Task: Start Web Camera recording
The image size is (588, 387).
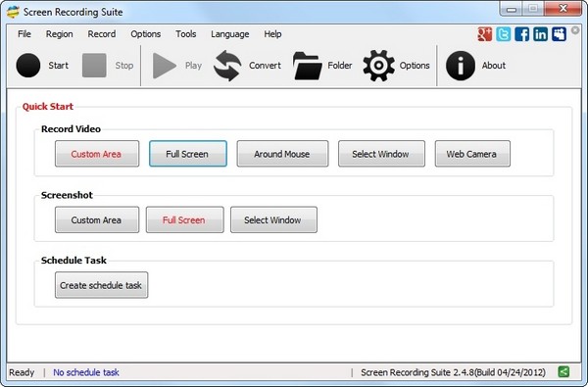Action: (x=472, y=154)
